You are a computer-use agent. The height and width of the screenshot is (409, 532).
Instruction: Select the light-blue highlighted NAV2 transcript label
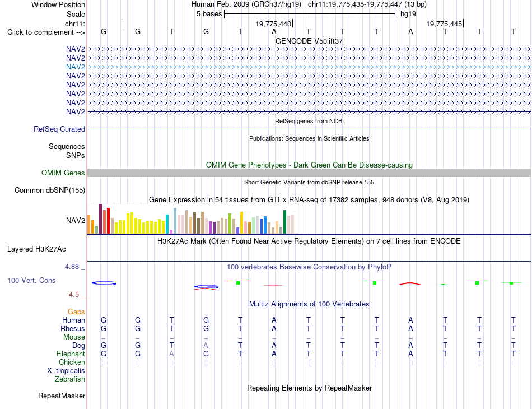(x=76, y=67)
